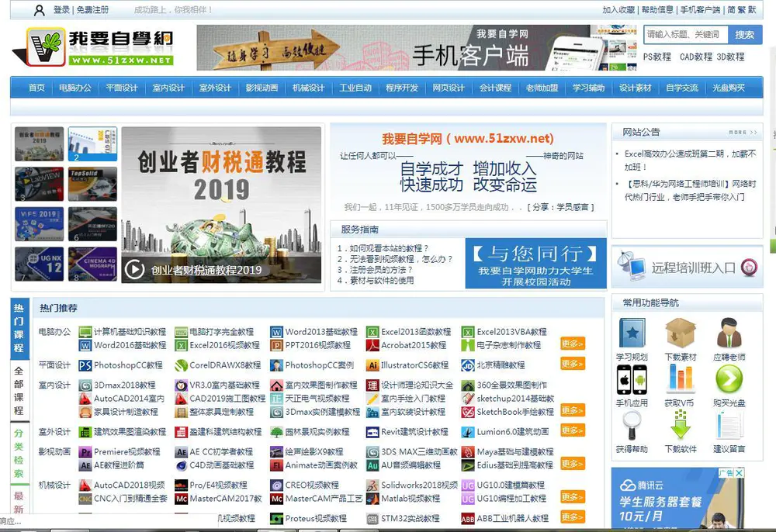Click 更多 button in 平面设计 row

[573, 364]
